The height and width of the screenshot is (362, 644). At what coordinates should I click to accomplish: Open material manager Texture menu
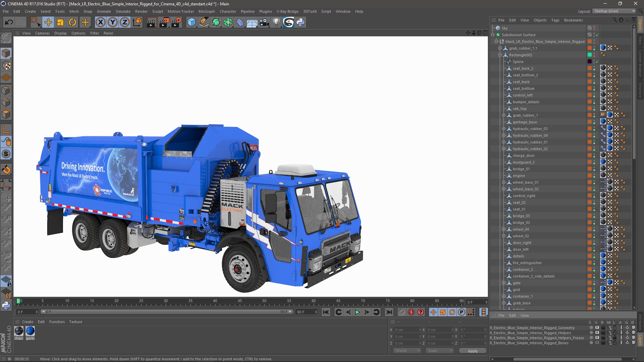point(75,322)
